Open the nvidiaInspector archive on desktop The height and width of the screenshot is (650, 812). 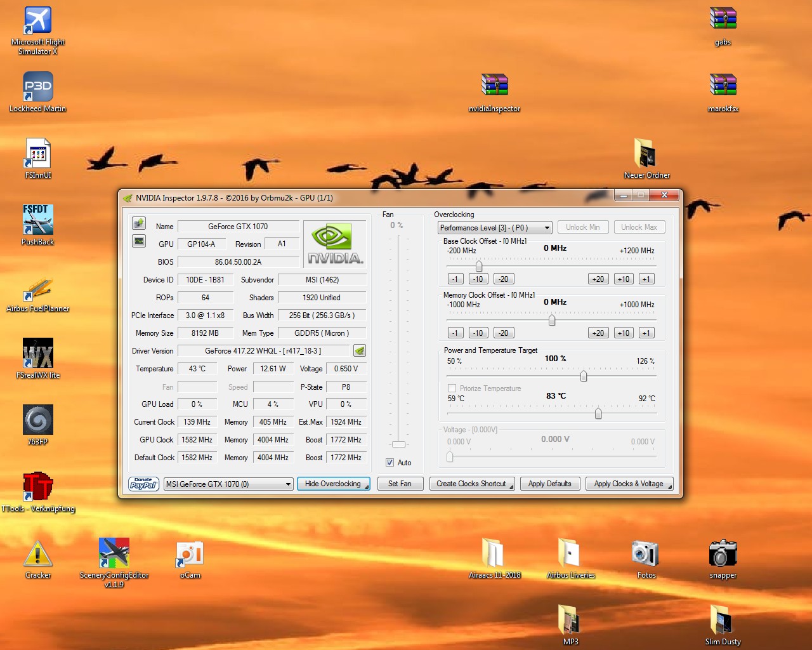[494, 85]
